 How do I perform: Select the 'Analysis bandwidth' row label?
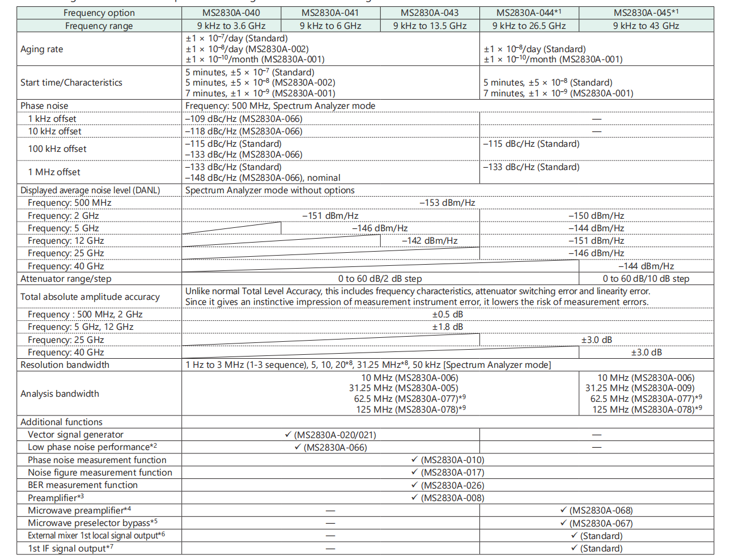tap(59, 394)
